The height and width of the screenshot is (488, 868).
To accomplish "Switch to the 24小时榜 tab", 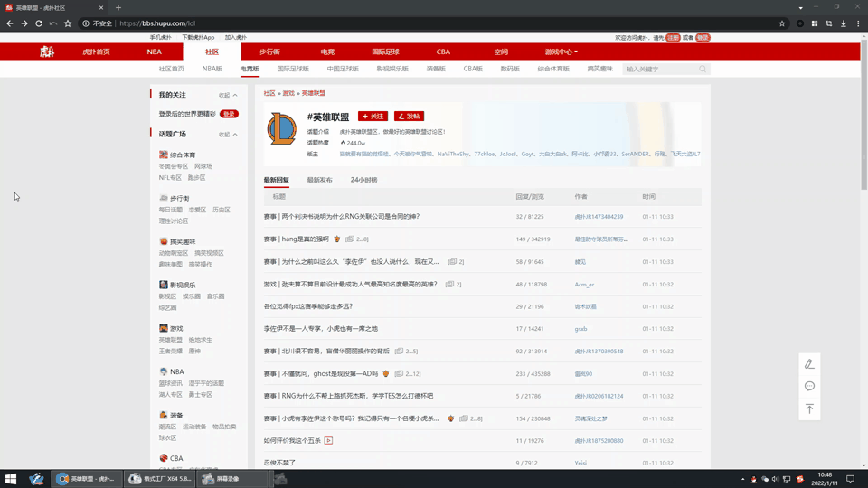I will click(363, 180).
